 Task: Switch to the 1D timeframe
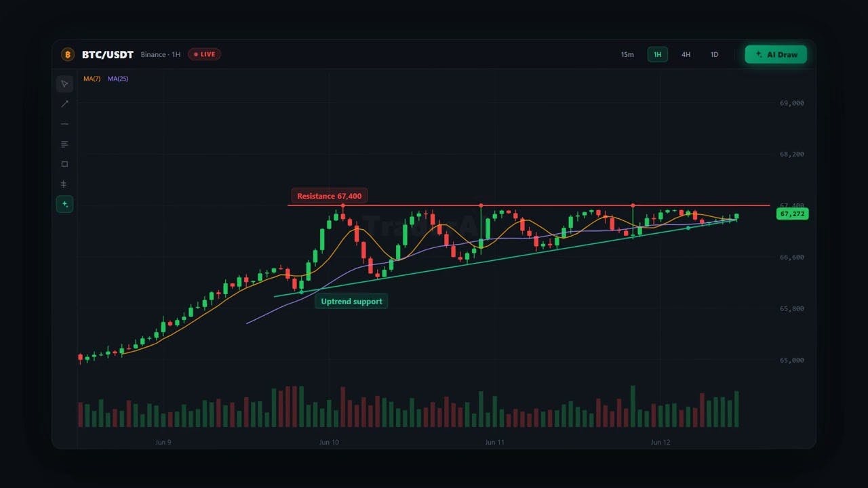714,54
